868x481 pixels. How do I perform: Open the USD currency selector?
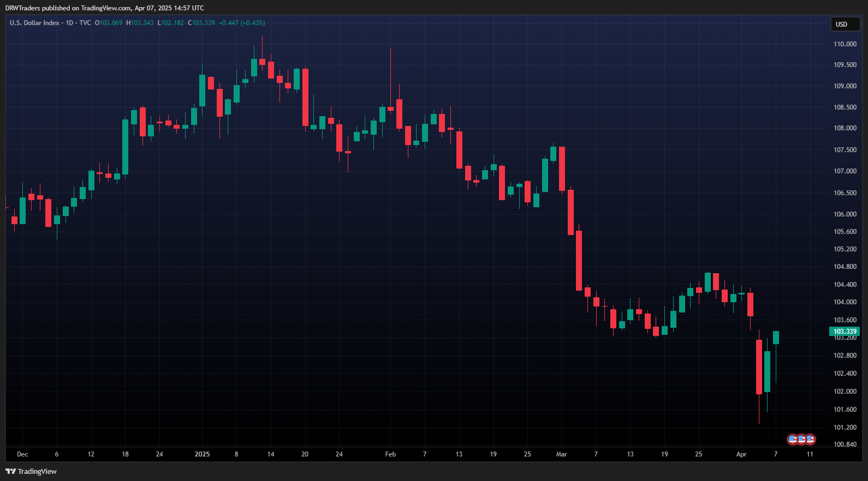pos(845,24)
